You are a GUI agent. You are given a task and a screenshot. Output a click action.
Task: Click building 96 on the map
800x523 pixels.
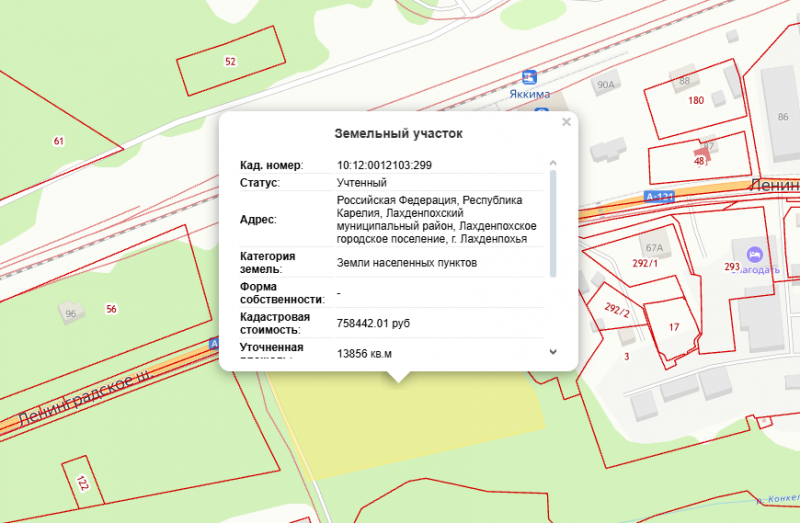[70, 313]
